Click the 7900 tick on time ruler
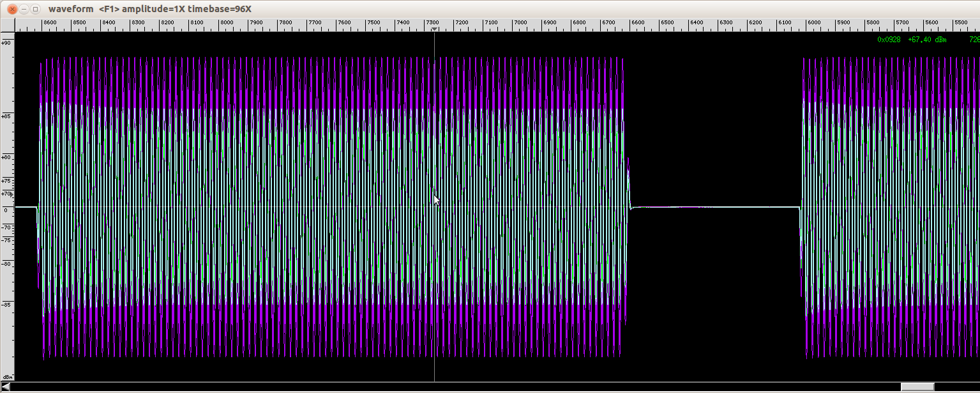Image resolution: width=980 pixels, height=393 pixels. tap(255, 22)
